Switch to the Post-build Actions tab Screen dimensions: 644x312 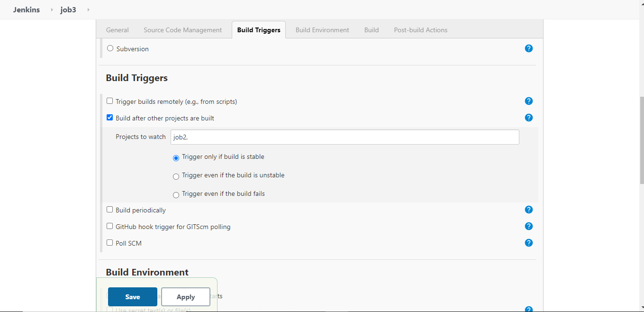pyautogui.click(x=420, y=29)
